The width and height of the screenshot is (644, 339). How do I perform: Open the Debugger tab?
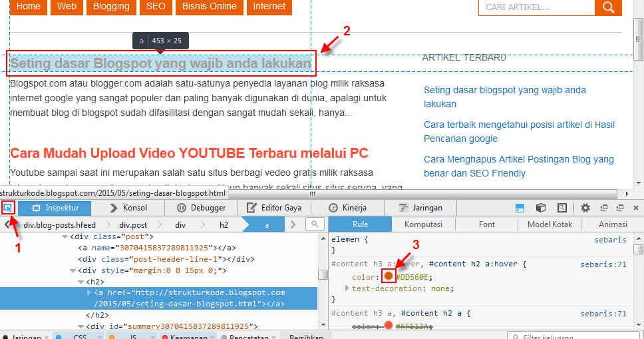click(x=201, y=208)
